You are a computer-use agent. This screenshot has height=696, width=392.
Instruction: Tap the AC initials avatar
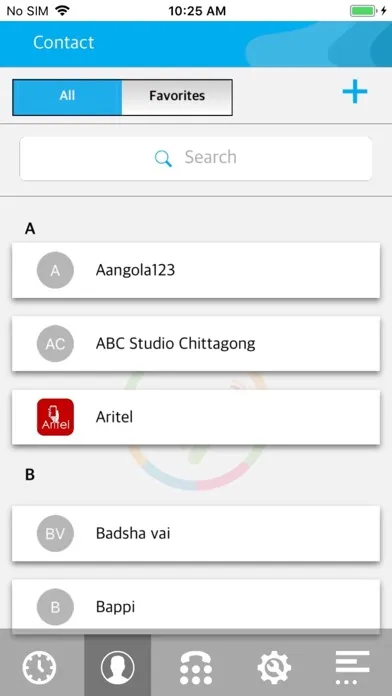click(55, 344)
